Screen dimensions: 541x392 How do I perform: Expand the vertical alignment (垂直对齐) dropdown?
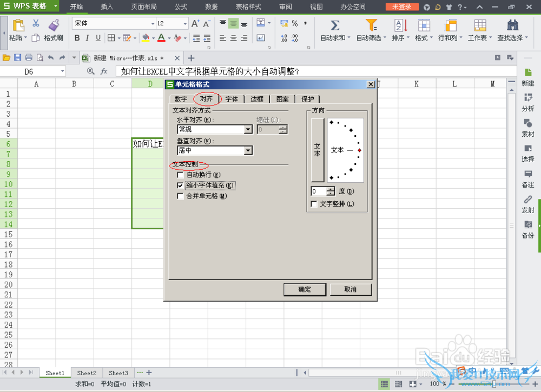(x=248, y=151)
